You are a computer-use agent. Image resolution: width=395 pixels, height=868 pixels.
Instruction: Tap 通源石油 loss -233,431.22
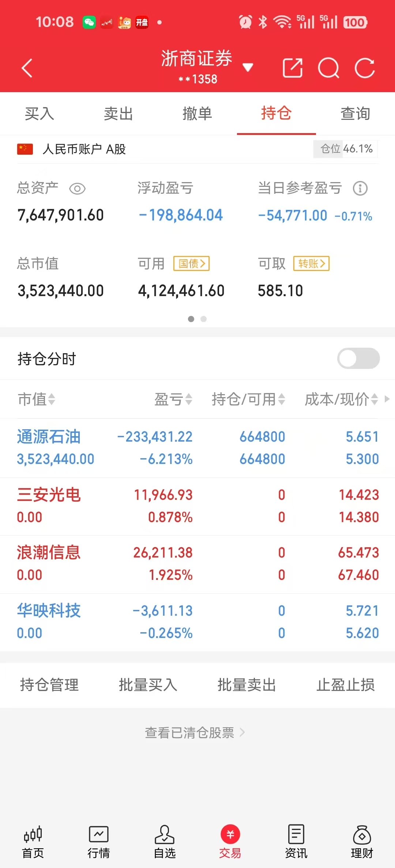click(x=155, y=437)
